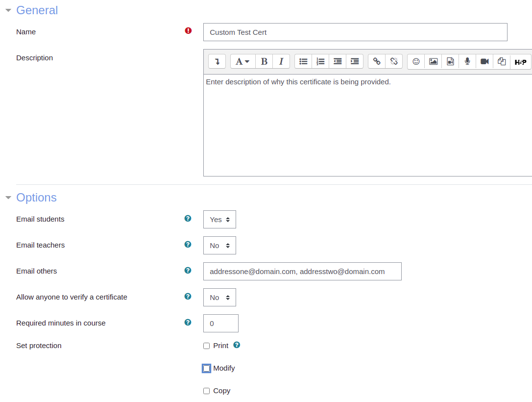Open help for Email teachers
The width and height of the screenshot is (532, 402).
tap(188, 245)
